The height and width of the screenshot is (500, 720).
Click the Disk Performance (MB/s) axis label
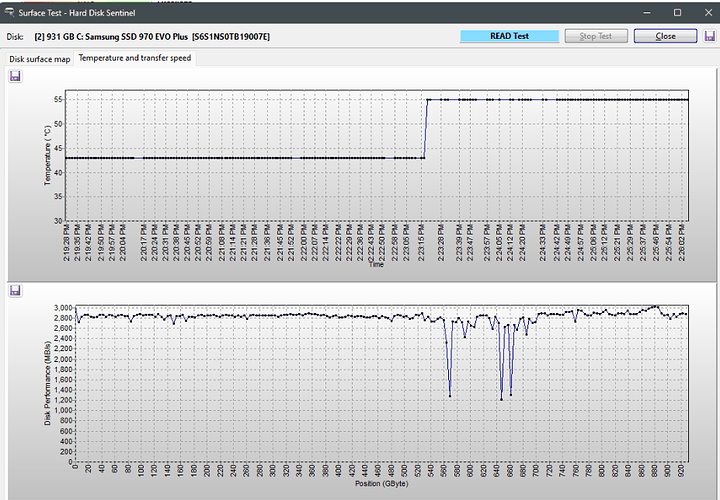pos(47,382)
